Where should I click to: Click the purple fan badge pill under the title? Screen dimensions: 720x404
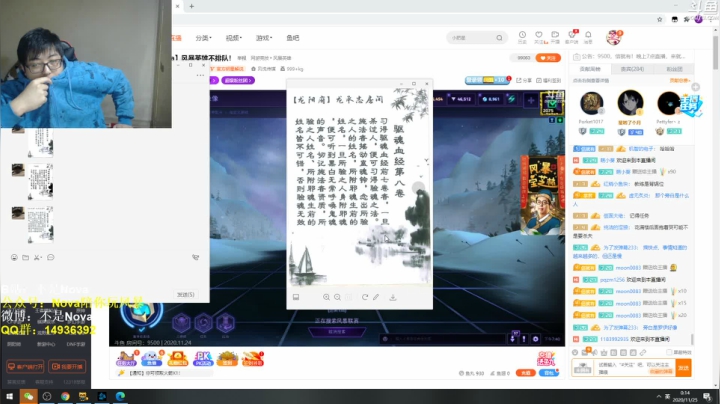[x=238, y=80]
